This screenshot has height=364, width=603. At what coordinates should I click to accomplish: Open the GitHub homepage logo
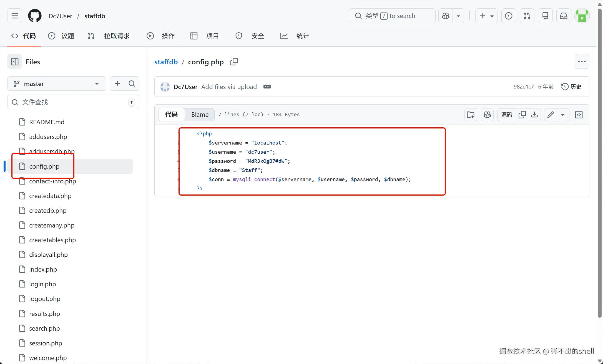click(35, 16)
